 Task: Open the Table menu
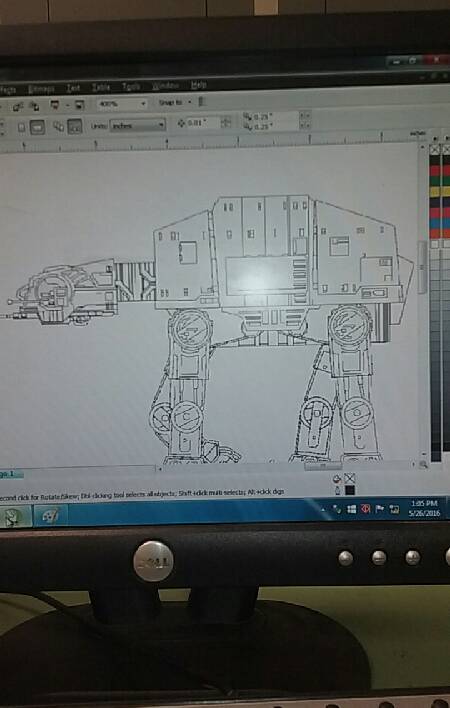tap(101, 87)
